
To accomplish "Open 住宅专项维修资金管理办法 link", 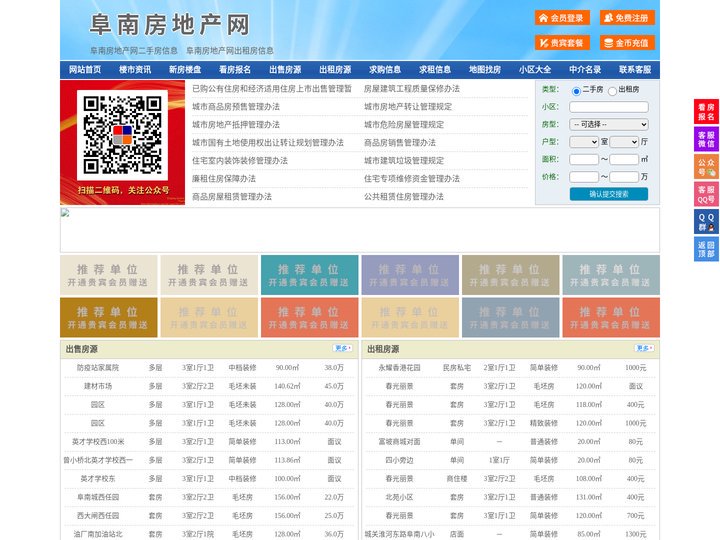I will [412, 179].
